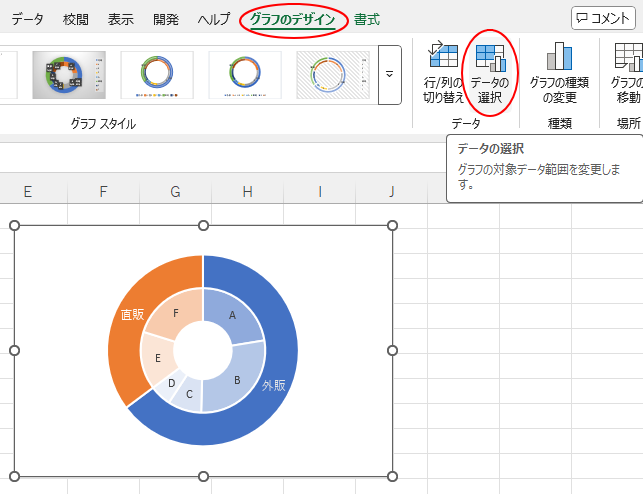Screen dimensions: 643x494
Task: Click inner segment labeled E
Action: [157, 359]
